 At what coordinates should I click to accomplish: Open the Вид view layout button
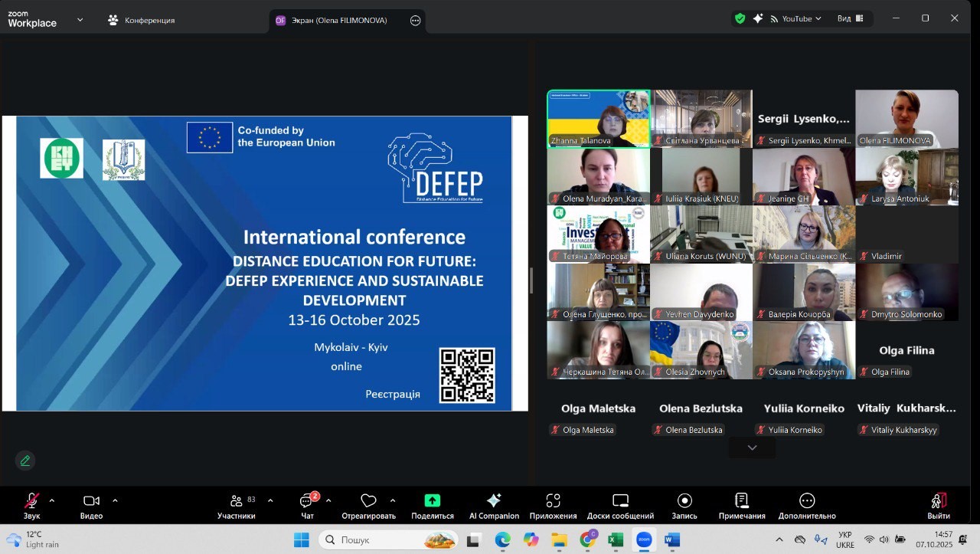[x=850, y=18]
